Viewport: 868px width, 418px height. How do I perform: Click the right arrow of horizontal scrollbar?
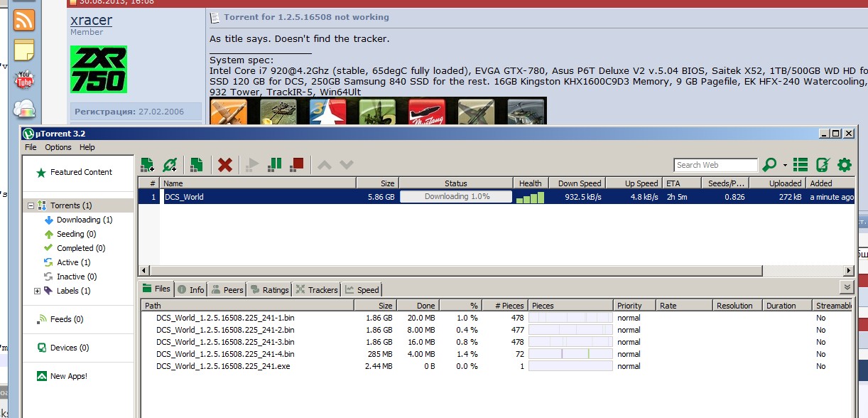coord(848,271)
